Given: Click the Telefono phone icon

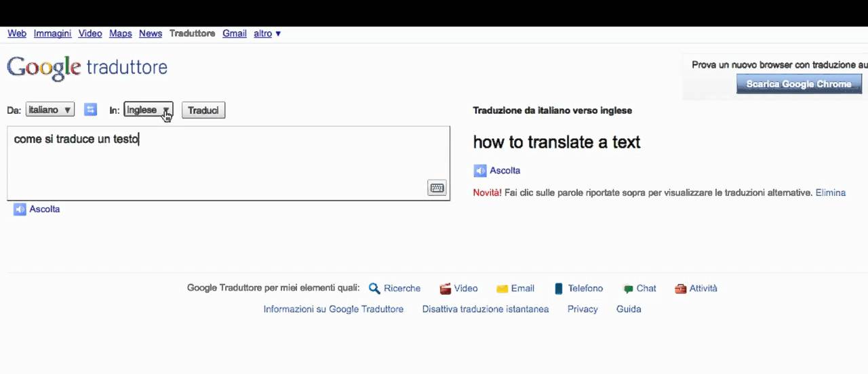Looking at the screenshot, I should click(559, 289).
